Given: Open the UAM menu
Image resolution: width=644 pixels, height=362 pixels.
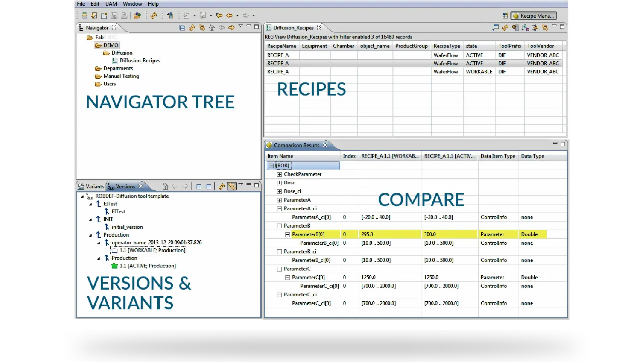Looking at the screenshot, I should tap(111, 4).
